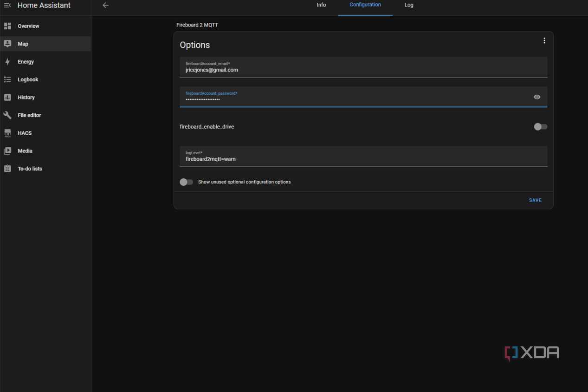The width and height of the screenshot is (588, 392).
Task: Click the Overview dashboard icon
Action: tap(7, 26)
